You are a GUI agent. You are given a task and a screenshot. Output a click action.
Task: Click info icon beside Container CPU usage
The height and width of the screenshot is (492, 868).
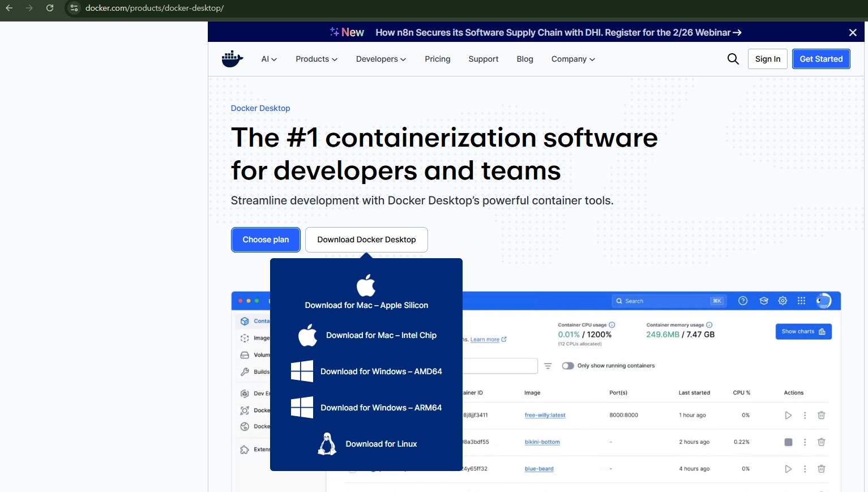(612, 325)
